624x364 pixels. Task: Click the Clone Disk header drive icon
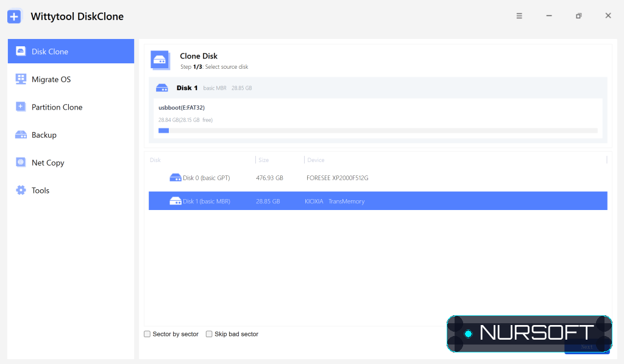pyautogui.click(x=160, y=60)
